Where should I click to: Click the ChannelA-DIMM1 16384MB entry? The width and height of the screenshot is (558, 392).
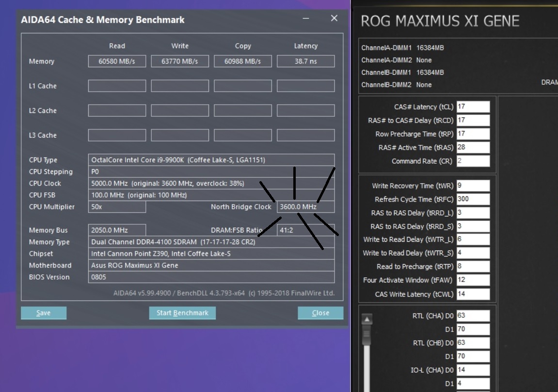click(402, 47)
